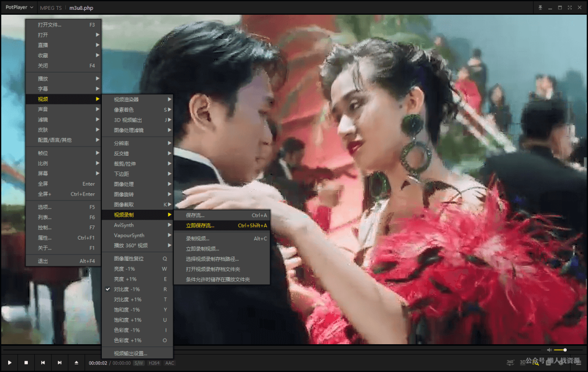The width and height of the screenshot is (588, 372).
Task: Expand the 声音 submenu
Action: point(63,109)
